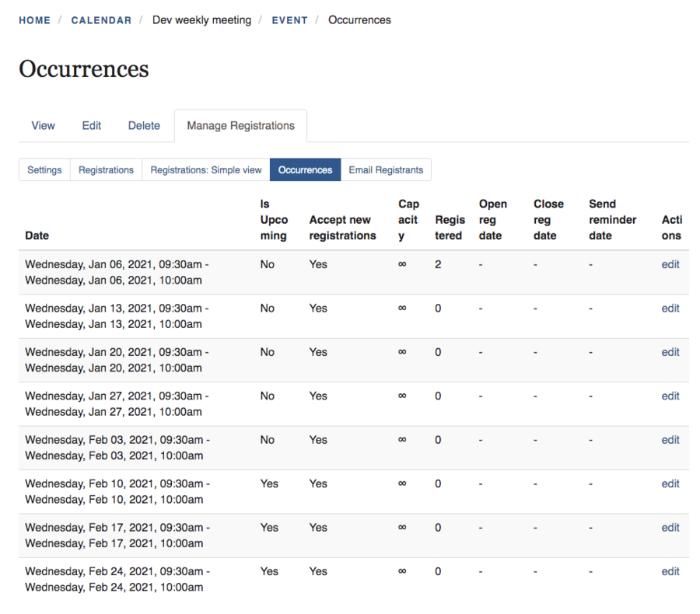Edit the Jan 27, 2021 occurrence
Screen dimensions: 700x614
(670, 396)
